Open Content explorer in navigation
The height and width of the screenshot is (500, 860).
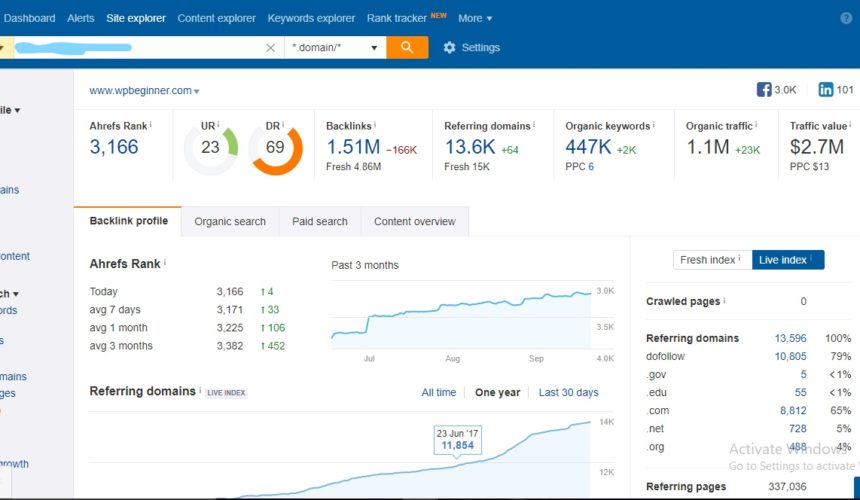click(217, 18)
